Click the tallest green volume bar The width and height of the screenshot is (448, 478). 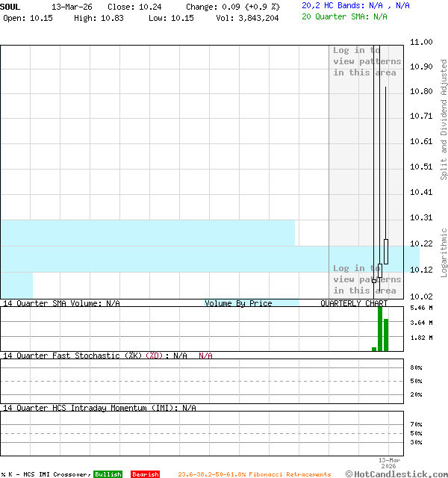pos(380,329)
